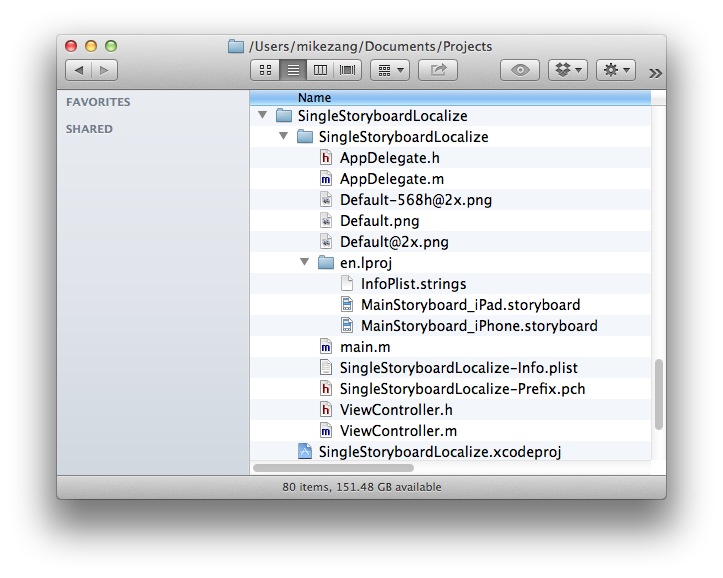The height and width of the screenshot is (578, 723).
Task: Click the SingleStoryboardLocalize-Info.plist file name
Action: click(459, 368)
